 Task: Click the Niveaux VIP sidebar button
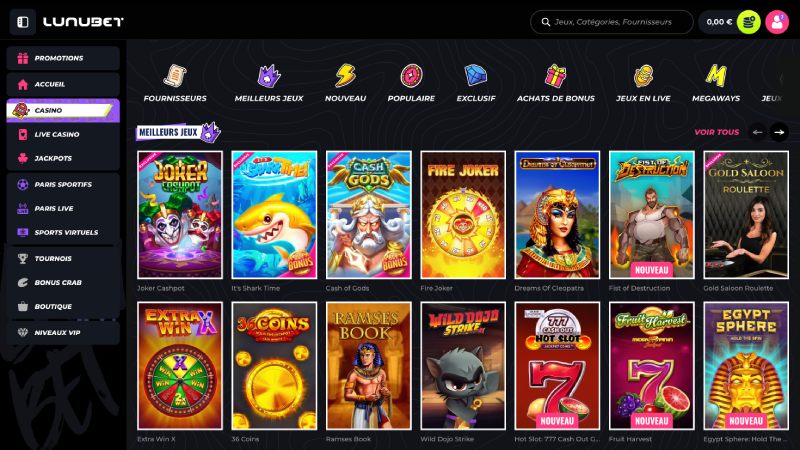coord(63,333)
